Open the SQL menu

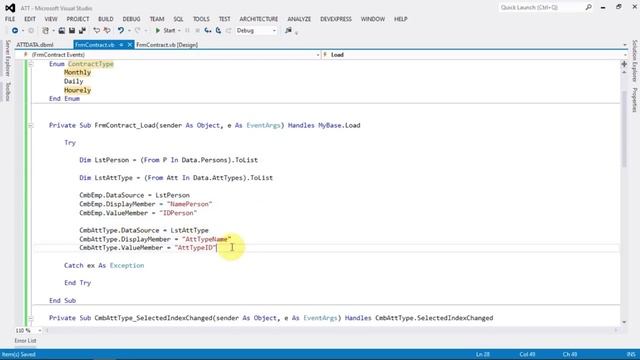(x=178, y=19)
